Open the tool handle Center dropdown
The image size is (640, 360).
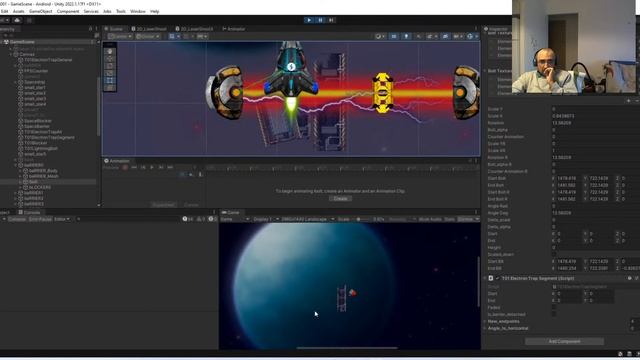click(x=120, y=36)
